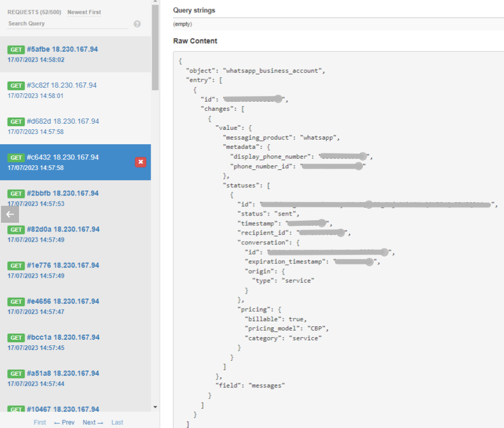Delete request #c6432 with the red X
This screenshot has height=428, width=504.
pos(140,162)
